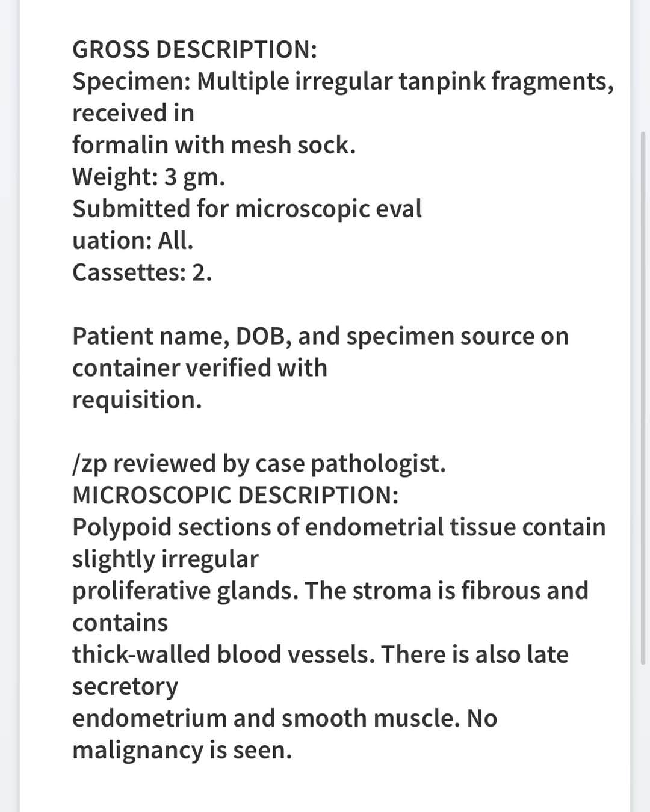Click the 'proliferative glands. The stroma' line
650x812 pixels.
(x=330, y=591)
